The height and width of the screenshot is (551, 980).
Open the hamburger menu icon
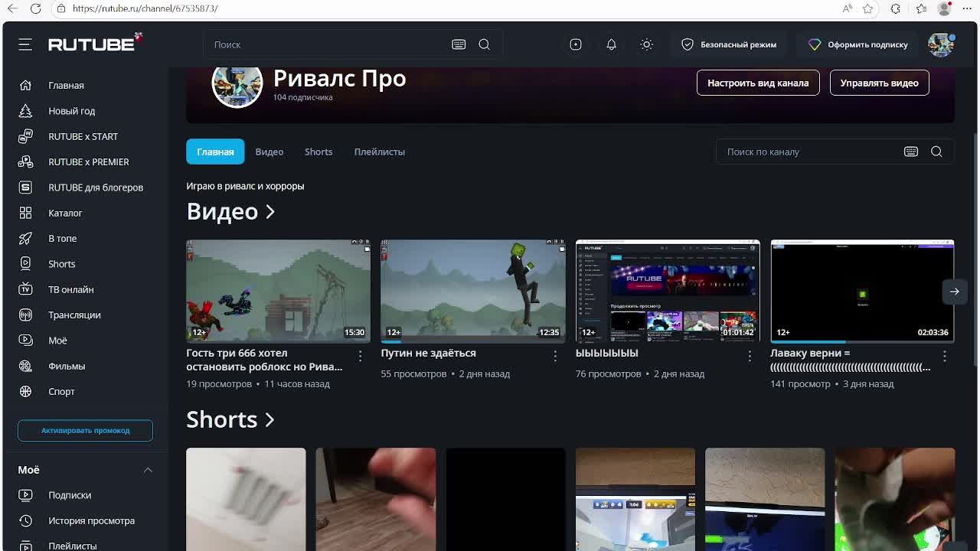point(25,44)
